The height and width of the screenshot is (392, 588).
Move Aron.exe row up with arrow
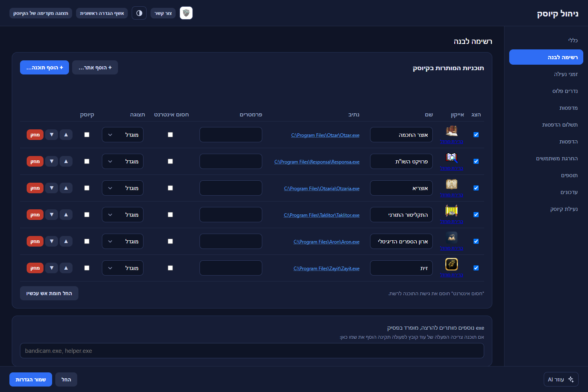tap(66, 241)
